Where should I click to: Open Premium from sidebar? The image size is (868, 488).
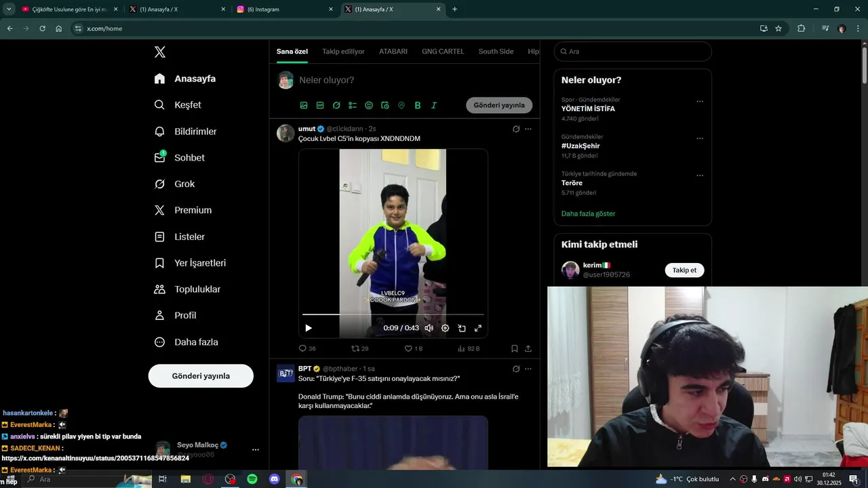point(182,210)
